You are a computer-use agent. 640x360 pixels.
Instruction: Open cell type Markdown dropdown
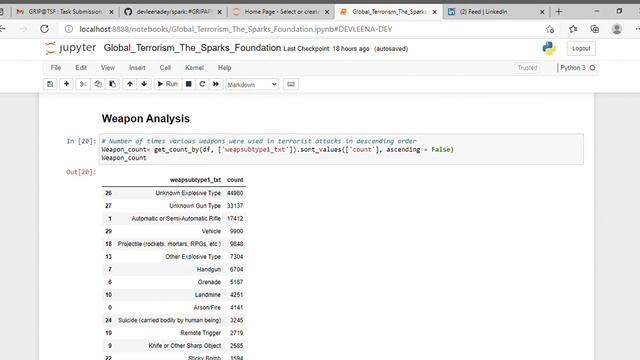tap(252, 84)
